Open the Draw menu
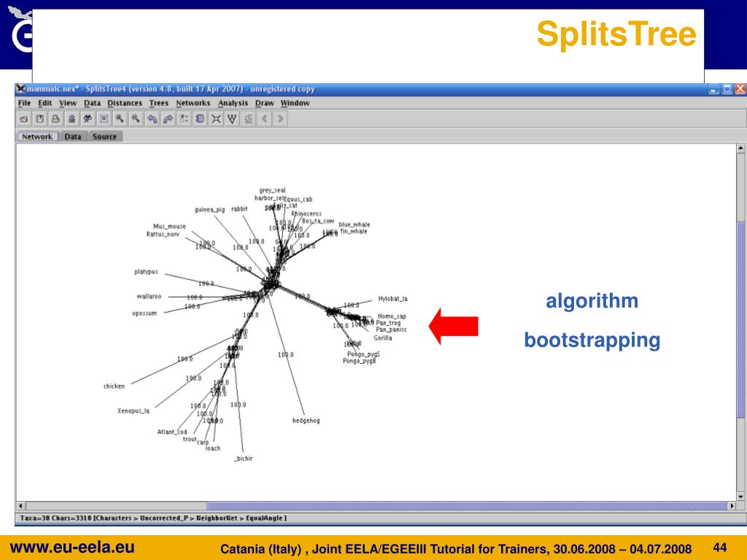 pyautogui.click(x=264, y=103)
